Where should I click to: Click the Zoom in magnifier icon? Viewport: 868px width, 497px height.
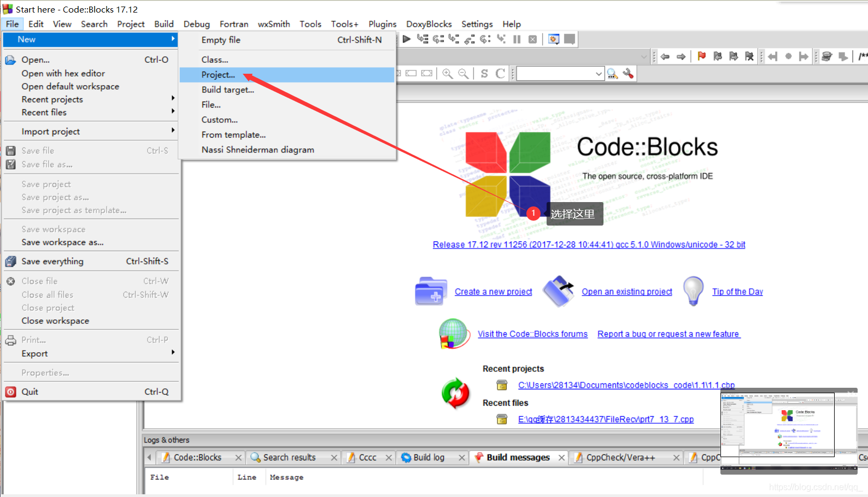click(x=447, y=74)
